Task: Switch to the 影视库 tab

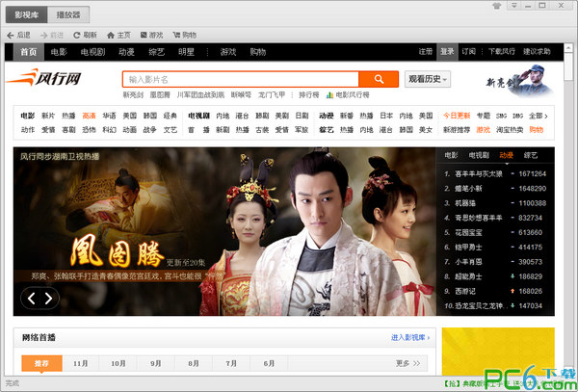Action: pos(27,15)
